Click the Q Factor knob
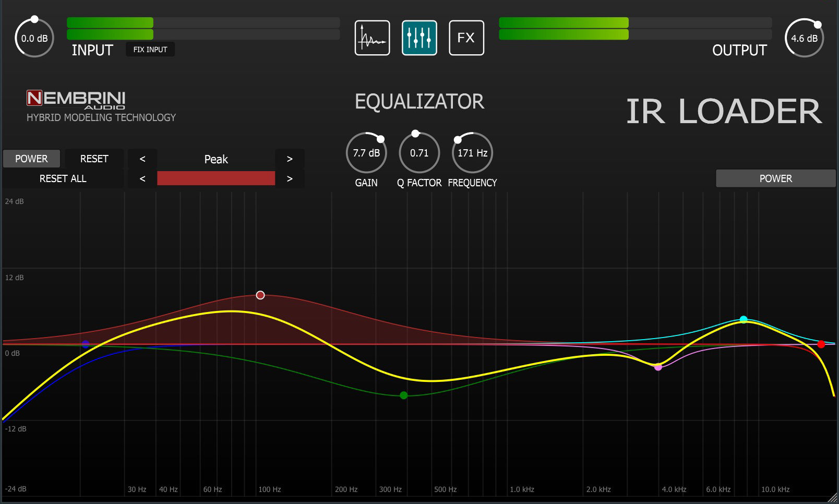The width and height of the screenshot is (839, 504). 419,153
